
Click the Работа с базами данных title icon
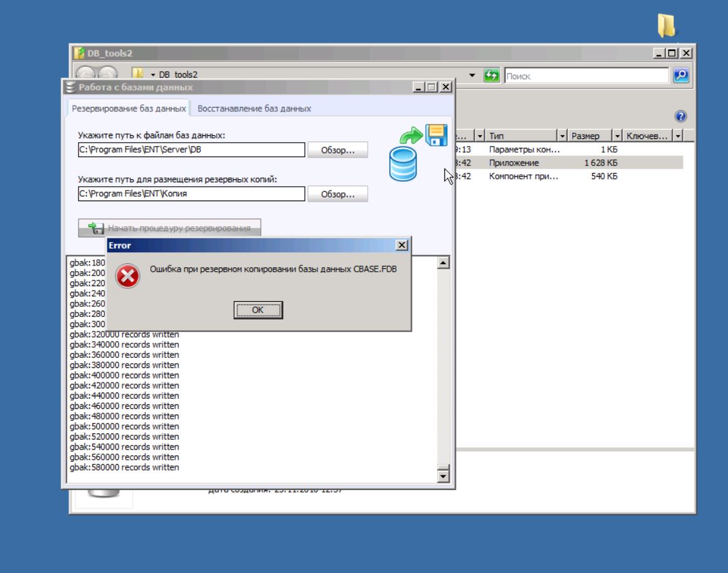[70, 87]
